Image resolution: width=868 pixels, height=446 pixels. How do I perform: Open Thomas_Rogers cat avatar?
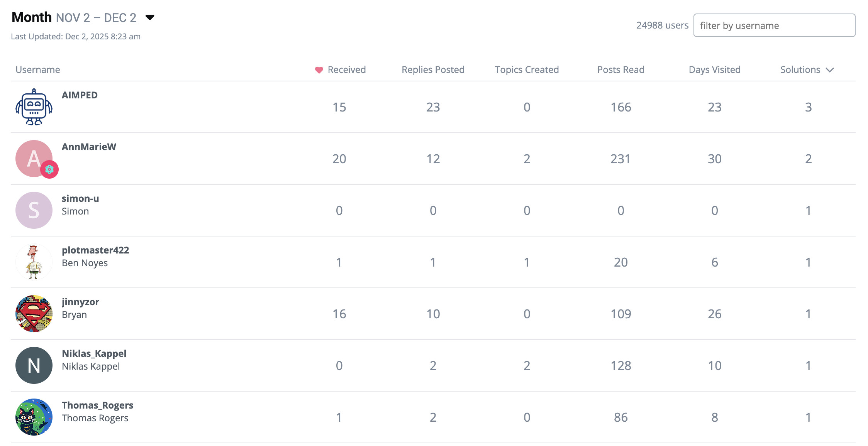[x=34, y=417]
